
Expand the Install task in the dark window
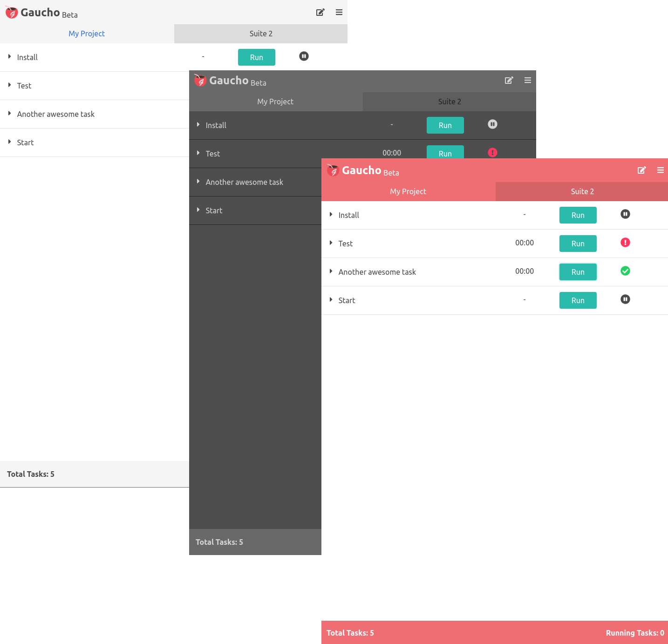tap(198, 125)
